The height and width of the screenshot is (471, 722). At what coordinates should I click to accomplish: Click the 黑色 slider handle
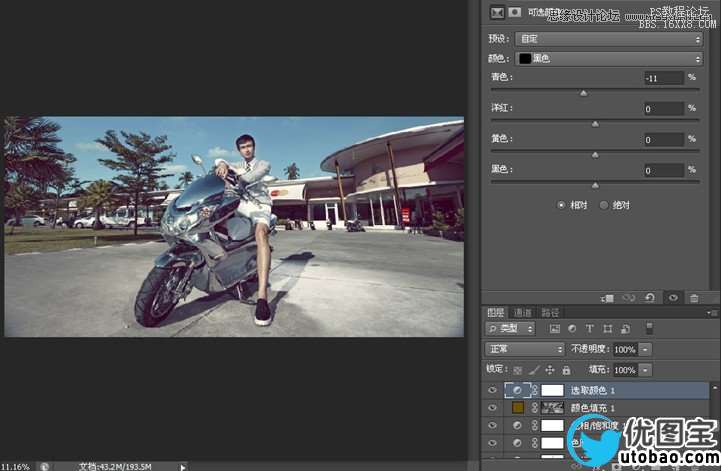595,186
